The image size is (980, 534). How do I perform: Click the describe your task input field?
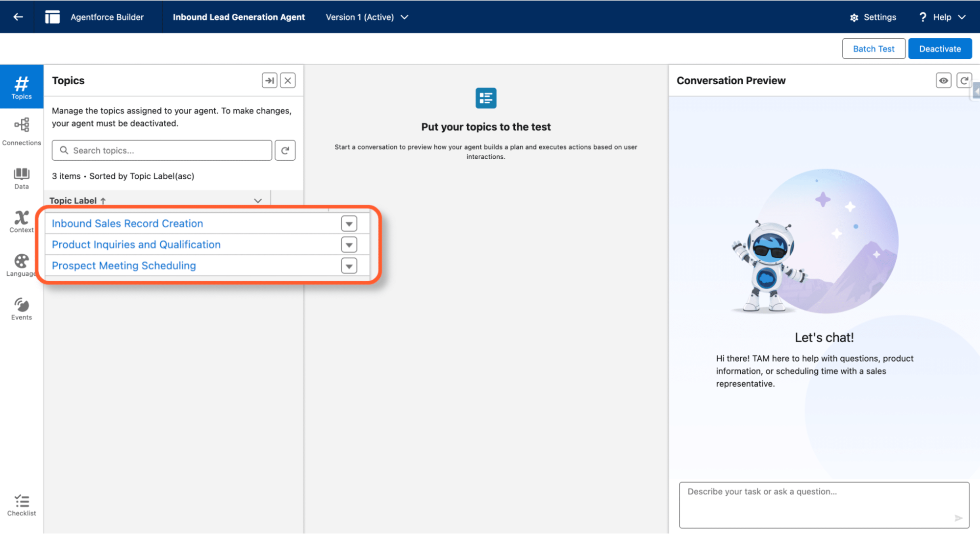coord(824,505)
